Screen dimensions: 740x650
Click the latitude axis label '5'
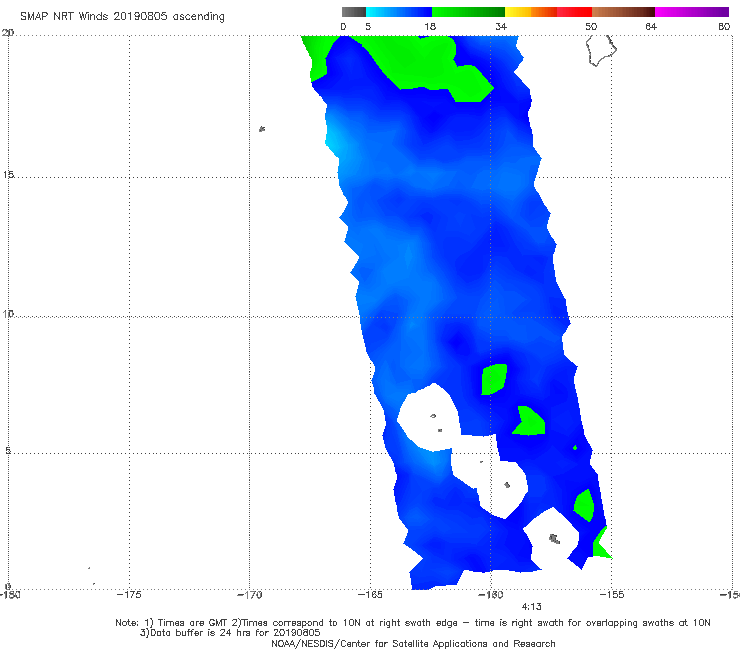click(x=8, y=450)
